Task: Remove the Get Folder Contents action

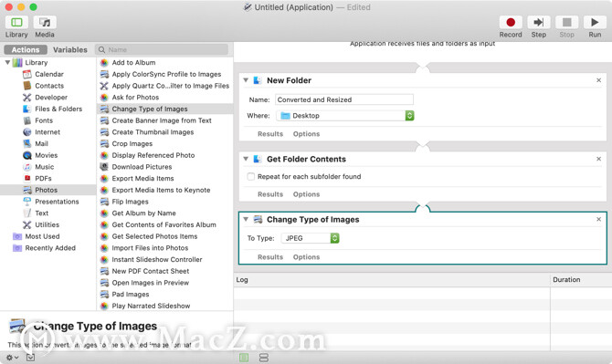Action: point(598,159)
